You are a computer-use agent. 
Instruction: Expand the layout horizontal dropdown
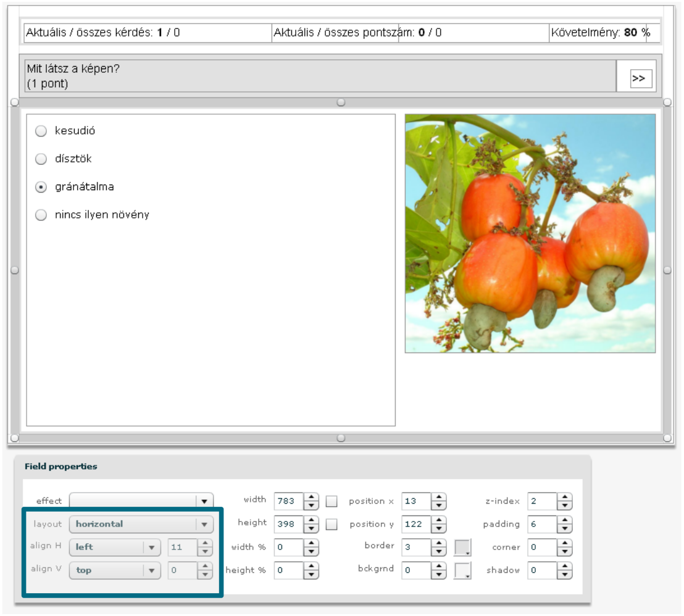pos(204,524)
